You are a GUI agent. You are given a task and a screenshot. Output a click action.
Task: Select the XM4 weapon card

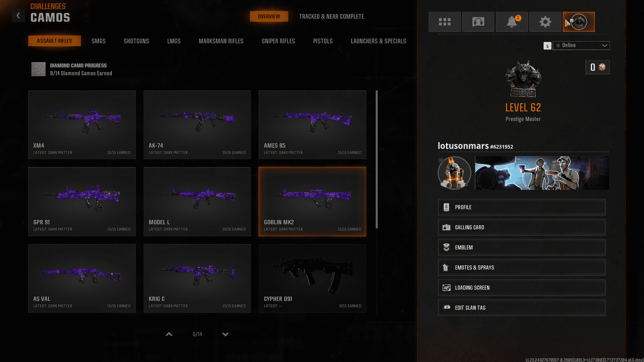click(x=82, y=125)
